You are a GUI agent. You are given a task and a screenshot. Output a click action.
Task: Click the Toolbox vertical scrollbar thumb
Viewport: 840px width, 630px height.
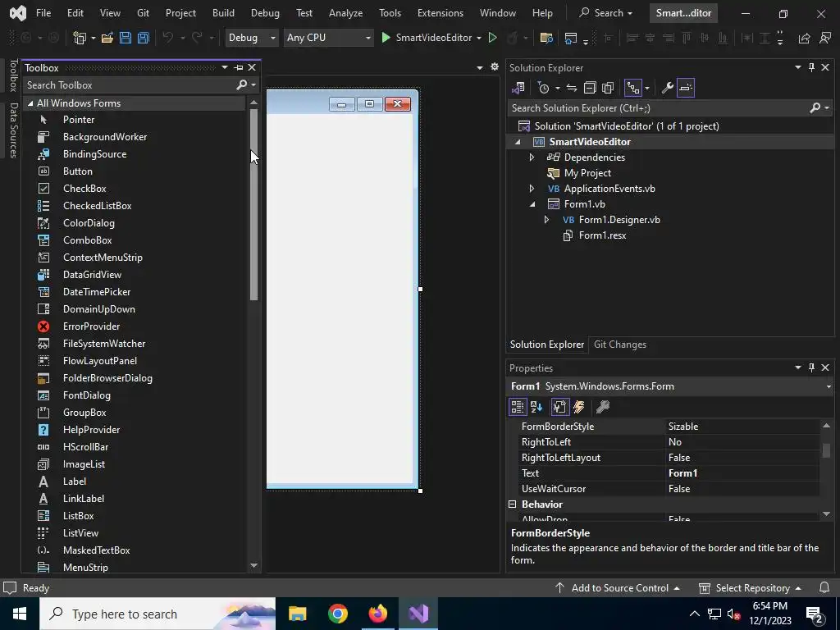click(253, 204)
